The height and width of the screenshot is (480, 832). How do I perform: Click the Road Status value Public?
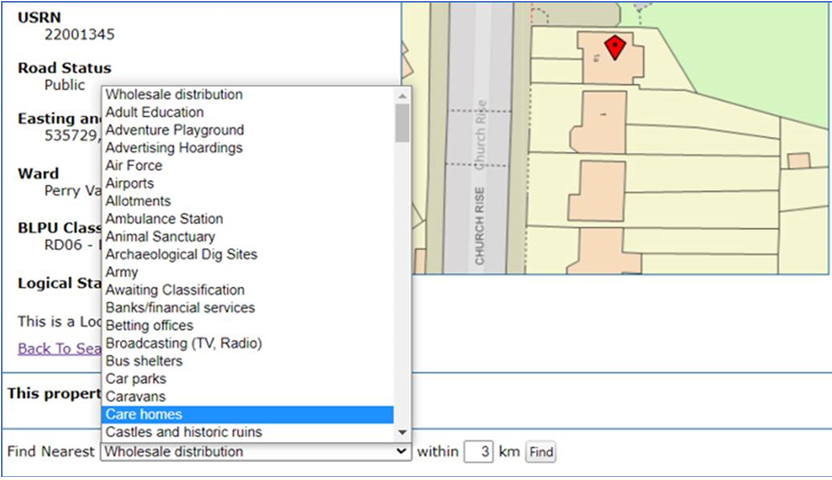coord(65,85)
